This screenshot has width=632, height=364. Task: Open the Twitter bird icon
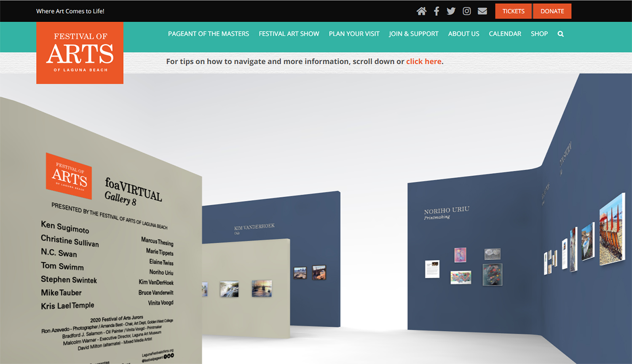[451, 11]
